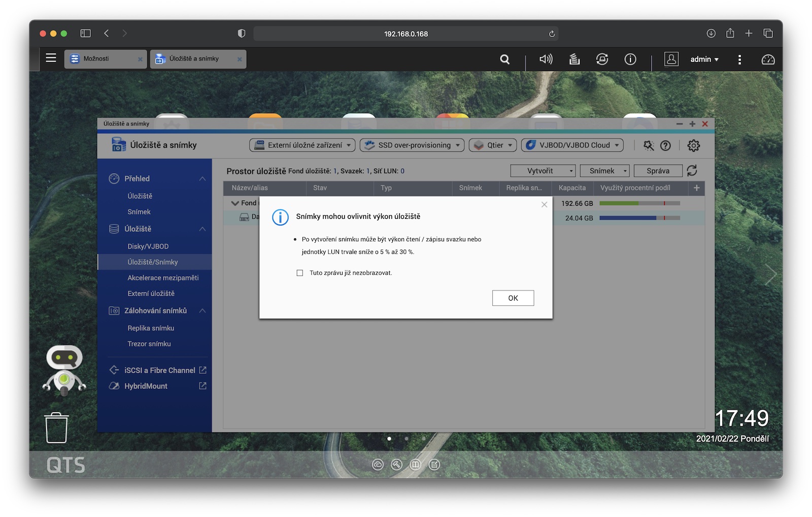
Task: Click the Qboost robot assistant
Action: pyautogui.click(x=64, y=370)
